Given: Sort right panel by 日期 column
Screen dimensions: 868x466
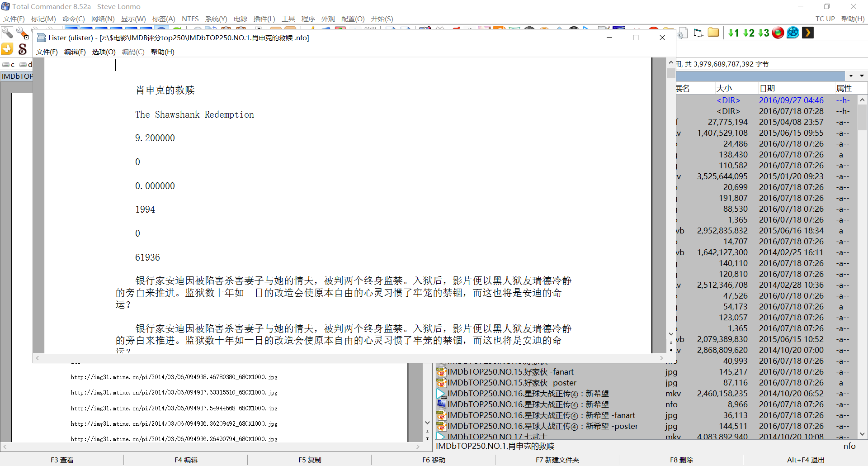Looking at the screenshot, I should (x=796, y=88).
